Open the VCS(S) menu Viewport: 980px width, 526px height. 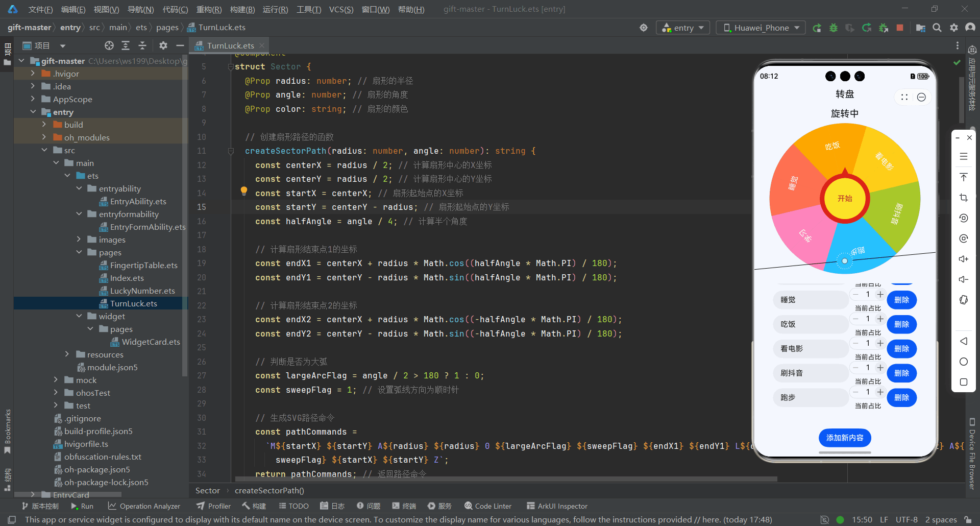click(341, 10)
